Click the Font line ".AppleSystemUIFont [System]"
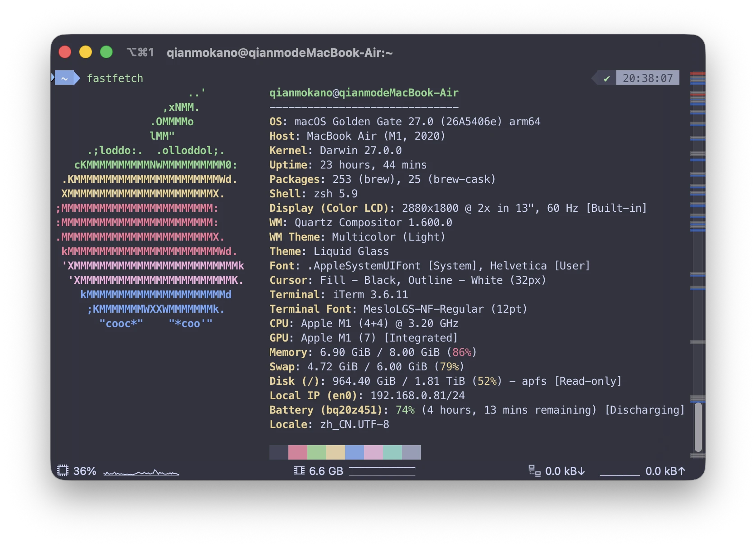The image size is (756, 547). 392,266
